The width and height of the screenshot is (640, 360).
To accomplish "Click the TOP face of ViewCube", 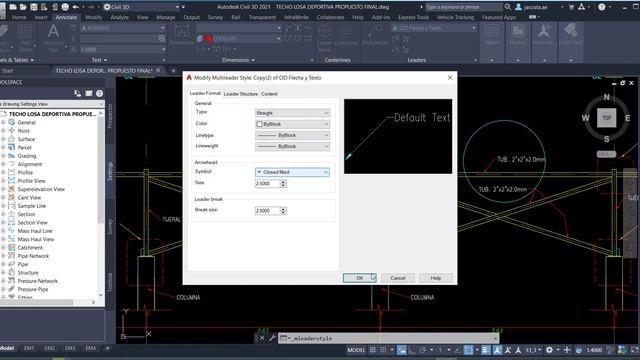I will (x=607, y=118).
